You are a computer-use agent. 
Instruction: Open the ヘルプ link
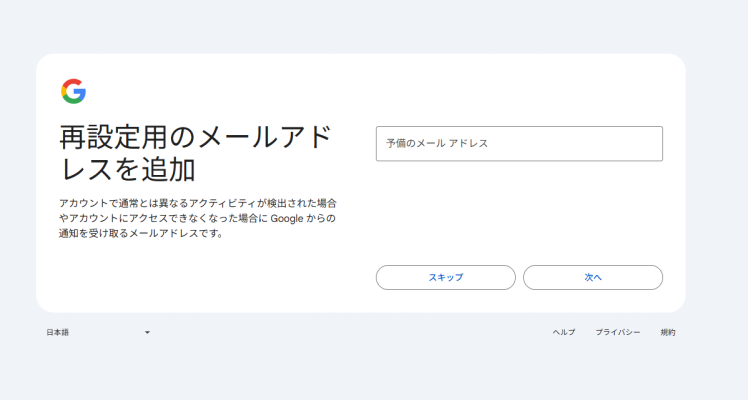[564, 332]
